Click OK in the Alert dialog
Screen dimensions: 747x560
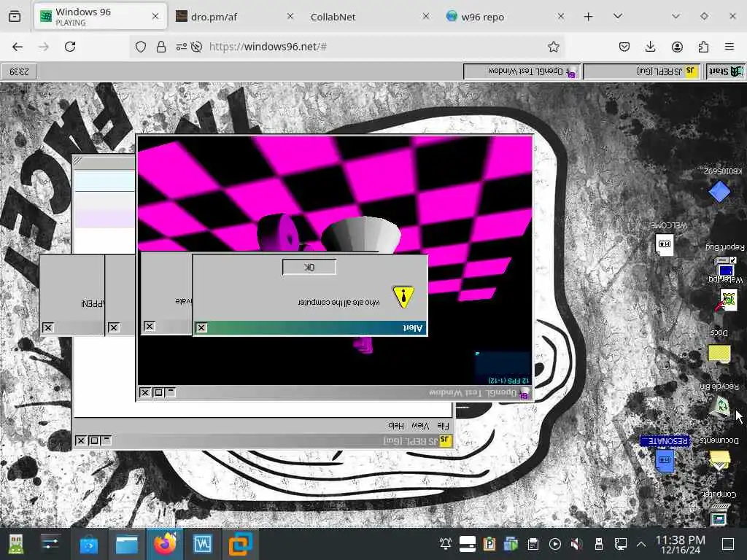pos(309,267)
